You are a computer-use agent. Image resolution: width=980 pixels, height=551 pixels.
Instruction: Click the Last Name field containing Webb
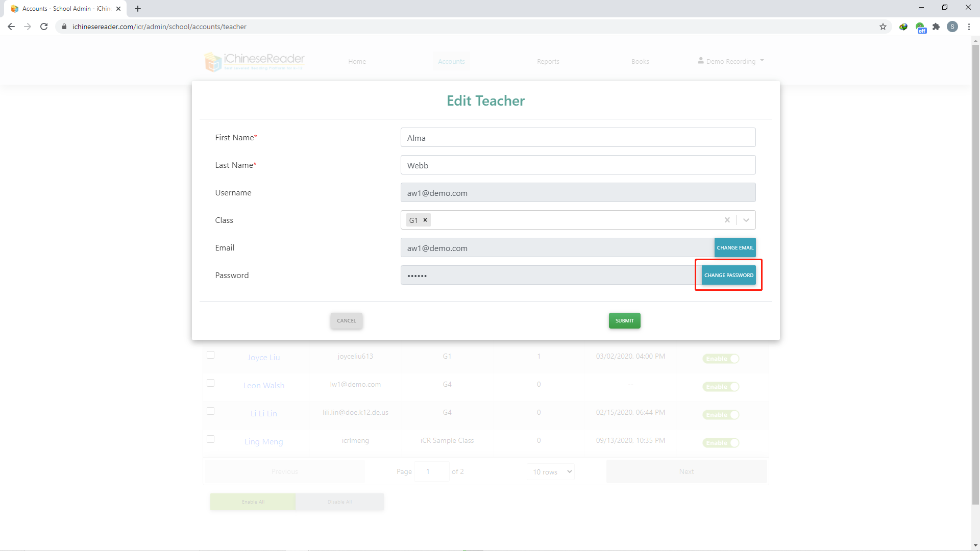pyautogui.click(x=578, y=165)
